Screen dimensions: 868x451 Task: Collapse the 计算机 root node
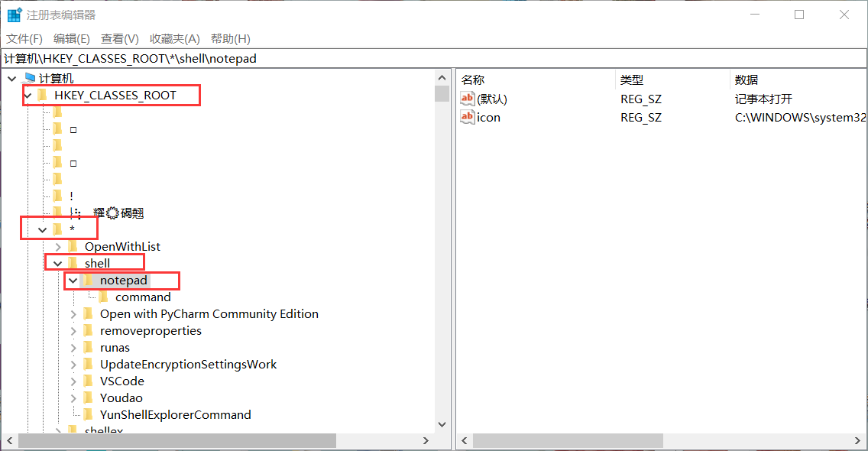[x=11, y=79]
